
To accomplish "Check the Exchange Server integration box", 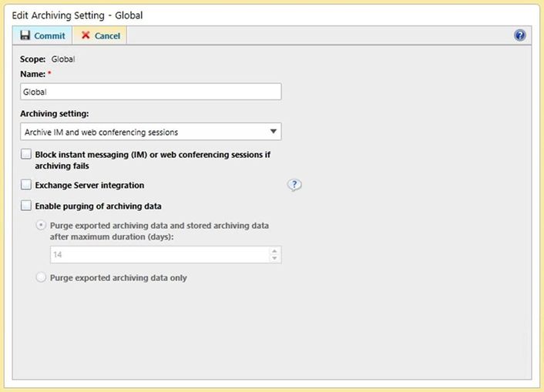I will (x=26, y=185).
